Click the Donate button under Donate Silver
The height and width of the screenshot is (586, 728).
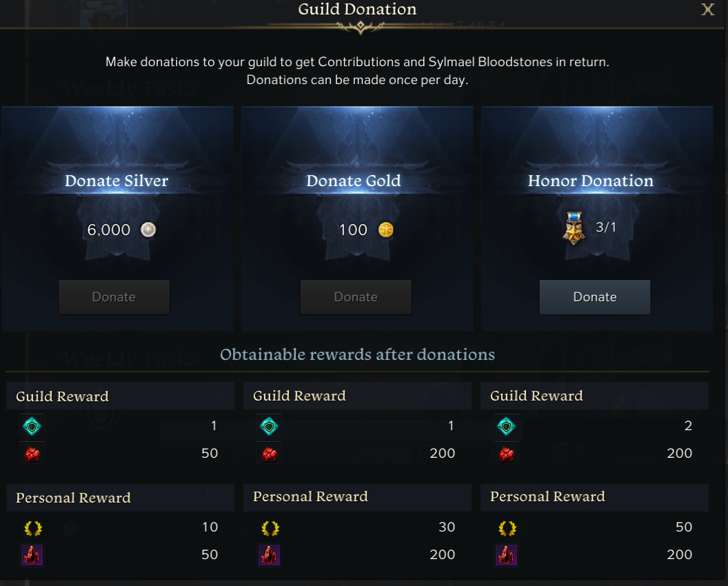click(x=114, y=297)
